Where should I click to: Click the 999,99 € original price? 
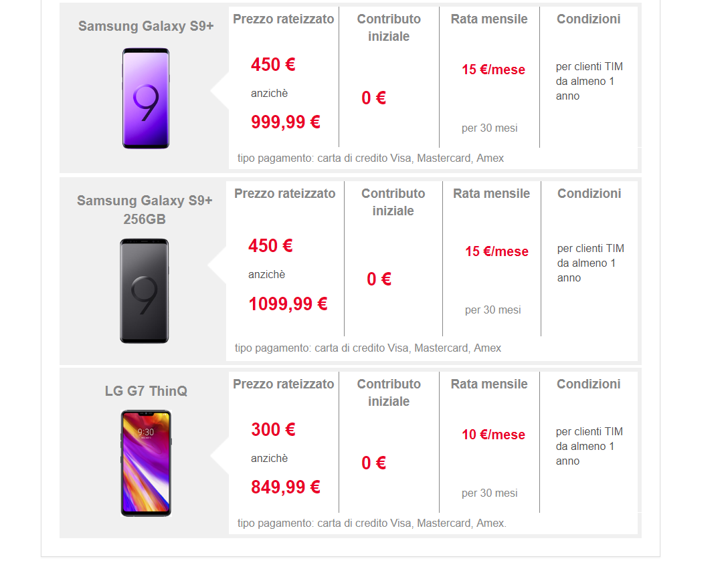click(286, 122)
